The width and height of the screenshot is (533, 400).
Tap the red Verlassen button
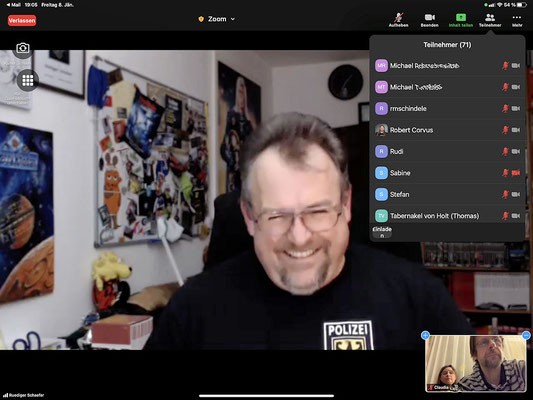coord(22,20)
